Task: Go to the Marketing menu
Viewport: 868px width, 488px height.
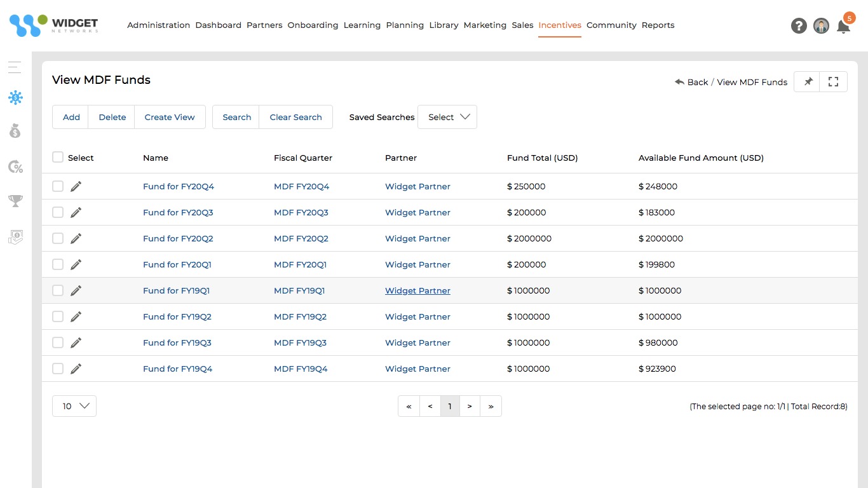Action: click(x=485, y=25)
